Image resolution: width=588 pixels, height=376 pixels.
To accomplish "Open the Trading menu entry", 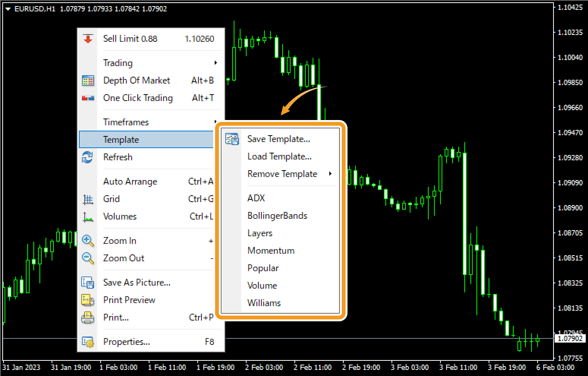I will click(x=151, y=63).
